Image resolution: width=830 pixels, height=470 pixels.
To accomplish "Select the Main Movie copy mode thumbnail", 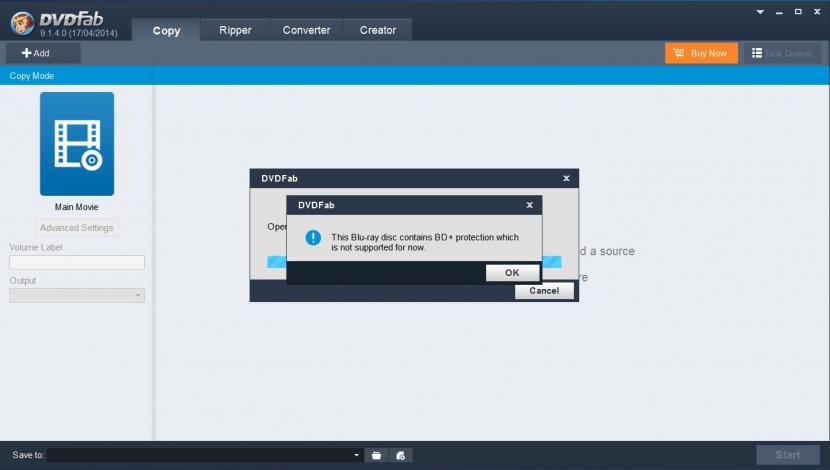I will (x=77, y=144).
